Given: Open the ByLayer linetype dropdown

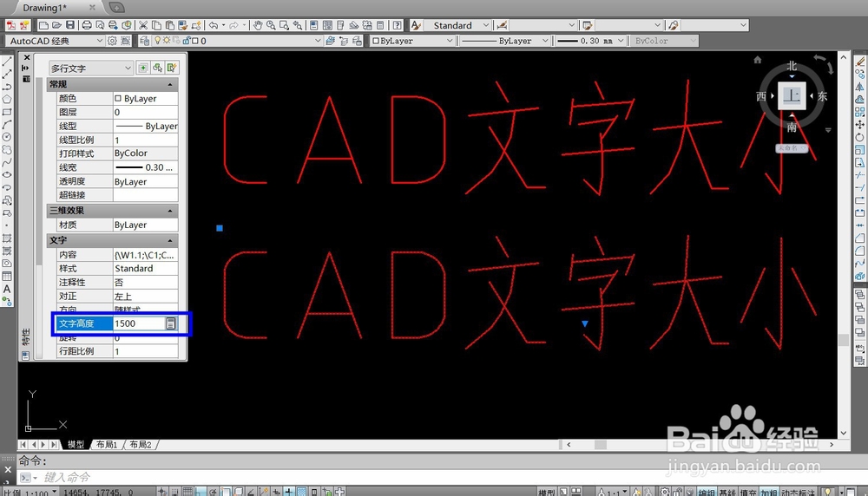Looking at the screenshot, I should (504, 41).
